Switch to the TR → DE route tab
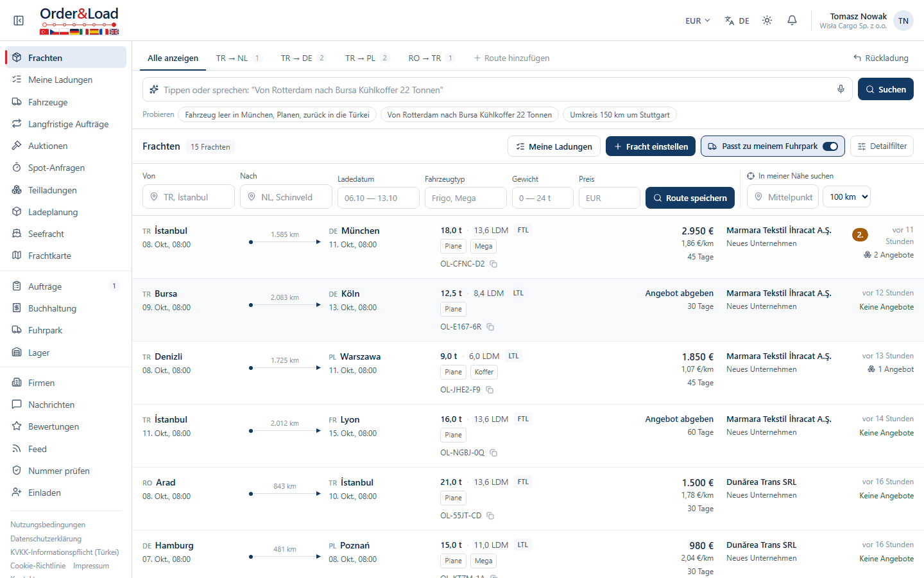This screenshot has width=924, height=578. [x=303, y=58]
